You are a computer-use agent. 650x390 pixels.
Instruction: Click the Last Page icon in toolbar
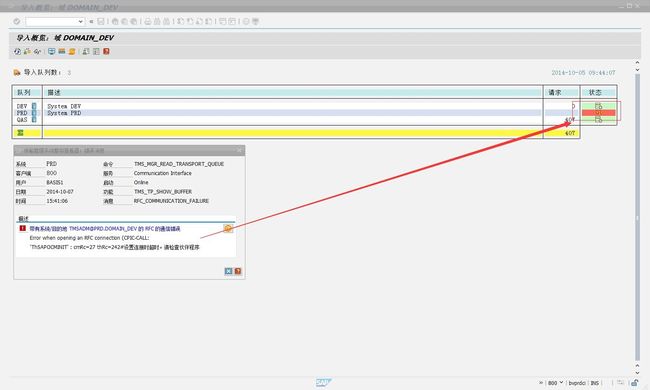tap(209, 21)
